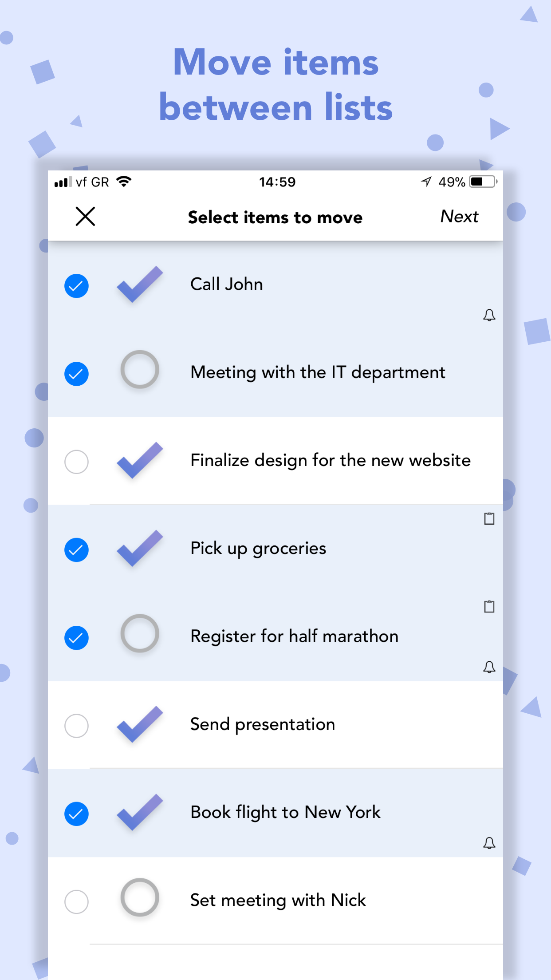
Task: Select the Set meeting with Nick item
Action: point(76,901)
